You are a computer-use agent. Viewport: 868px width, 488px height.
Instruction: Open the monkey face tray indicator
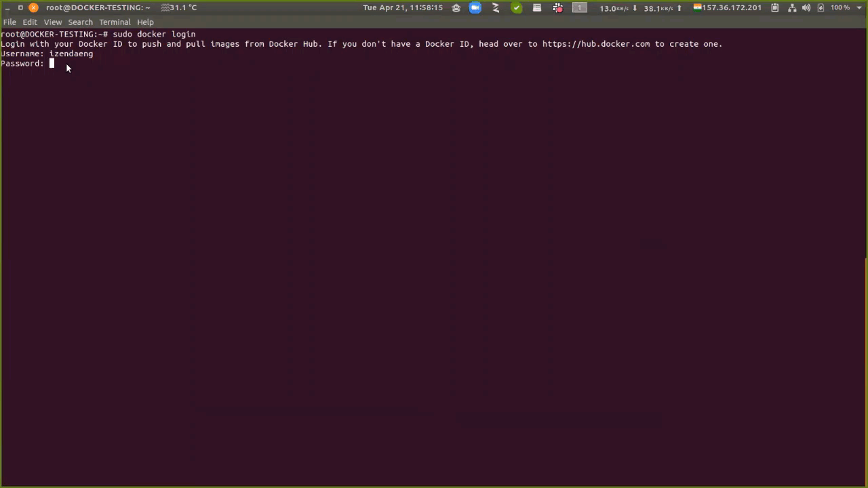pyautogui.click(x=456, y=7)
